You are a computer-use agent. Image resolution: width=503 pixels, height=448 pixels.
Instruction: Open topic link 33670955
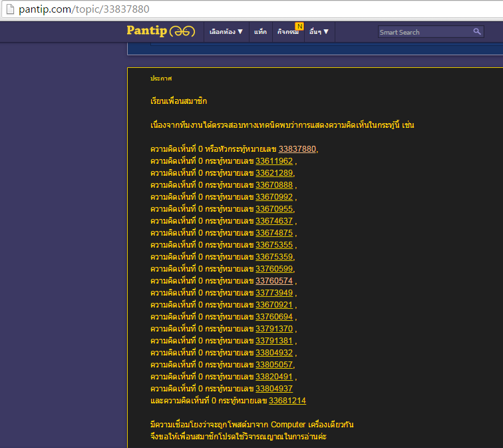coord(274,209)
